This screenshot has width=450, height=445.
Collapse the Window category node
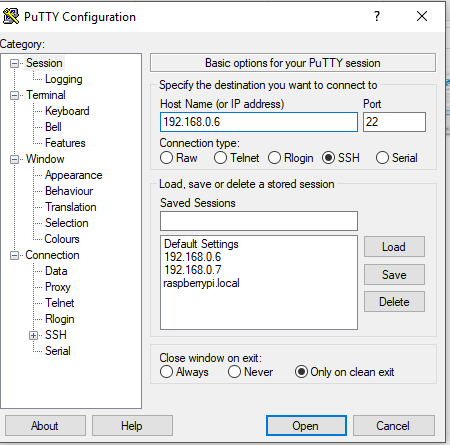14,160
